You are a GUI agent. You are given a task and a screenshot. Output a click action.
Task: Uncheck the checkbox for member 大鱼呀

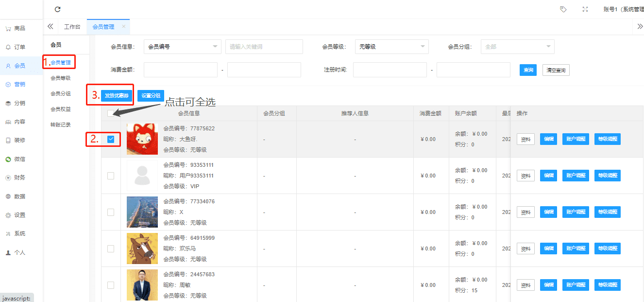[x=111, y=139]
